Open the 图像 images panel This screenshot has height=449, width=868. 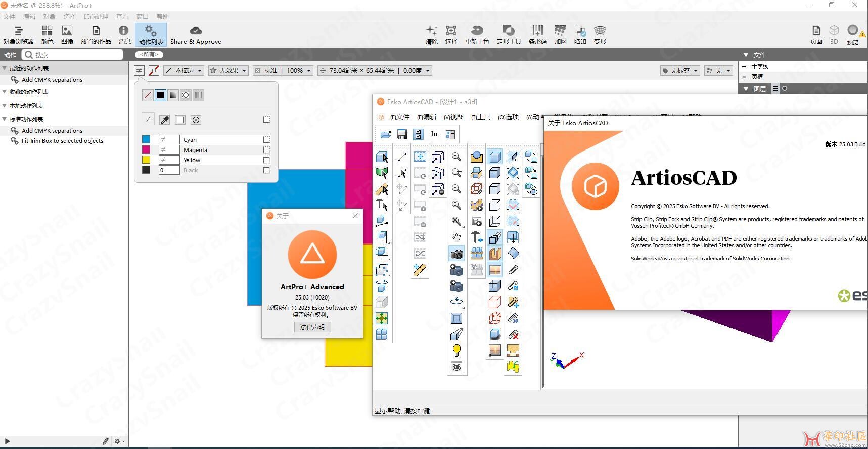pyautogui.click(x=67, y=35)
